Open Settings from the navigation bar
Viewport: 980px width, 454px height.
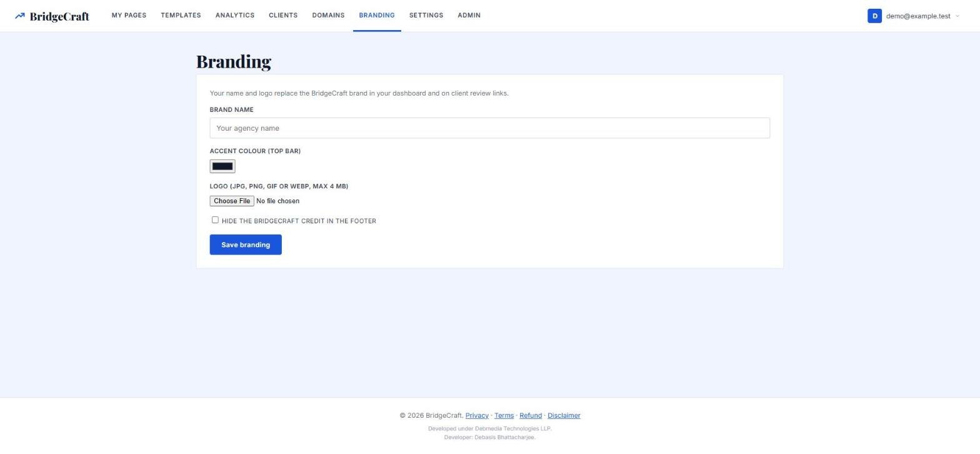click(426, 15)
